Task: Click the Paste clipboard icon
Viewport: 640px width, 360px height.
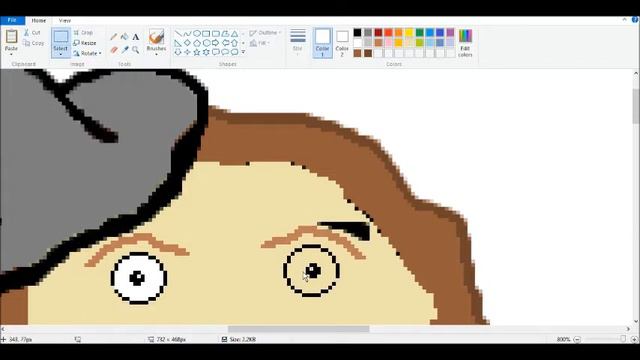Action: pos(11,37)
